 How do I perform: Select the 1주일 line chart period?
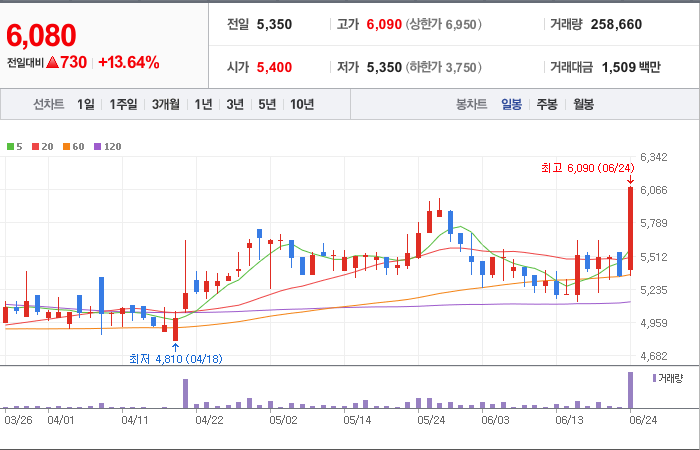(x=123, y=104)
